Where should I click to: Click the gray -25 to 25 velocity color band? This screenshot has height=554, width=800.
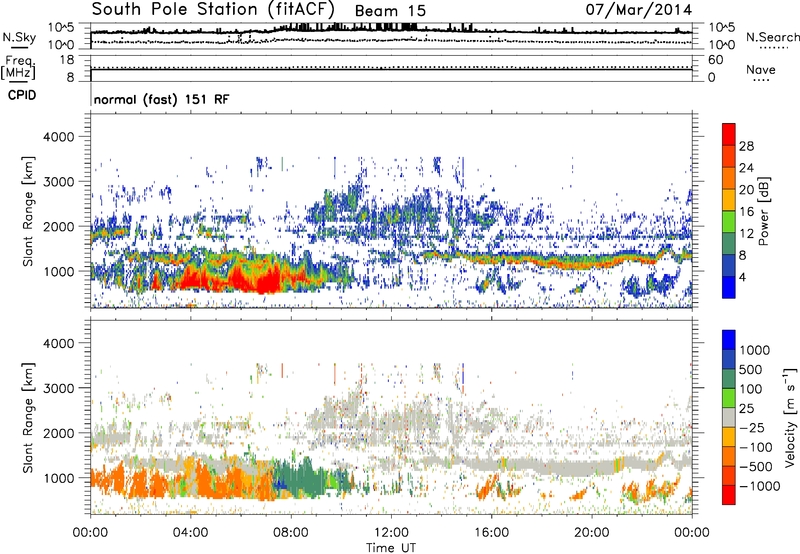[x=729, y=417]
